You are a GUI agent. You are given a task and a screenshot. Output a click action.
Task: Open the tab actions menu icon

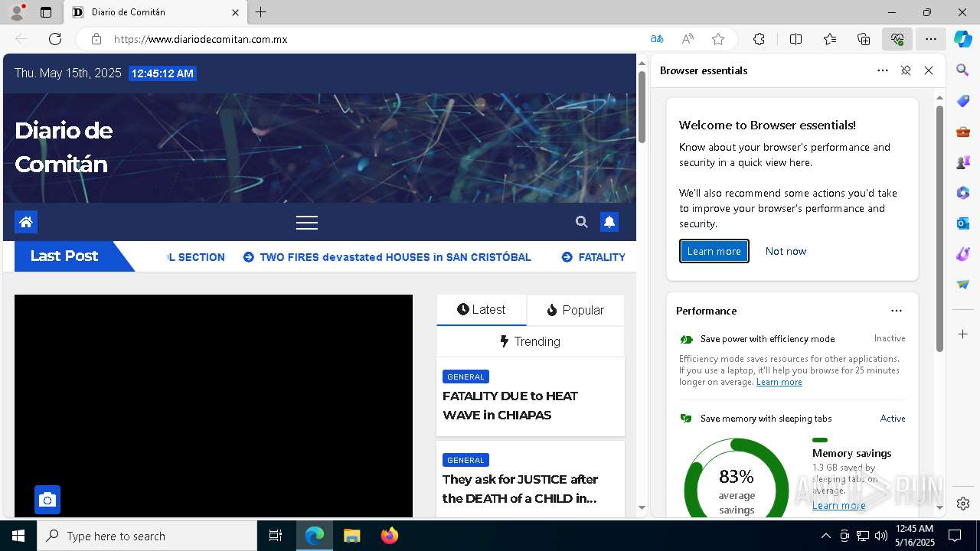click(46, 12)
